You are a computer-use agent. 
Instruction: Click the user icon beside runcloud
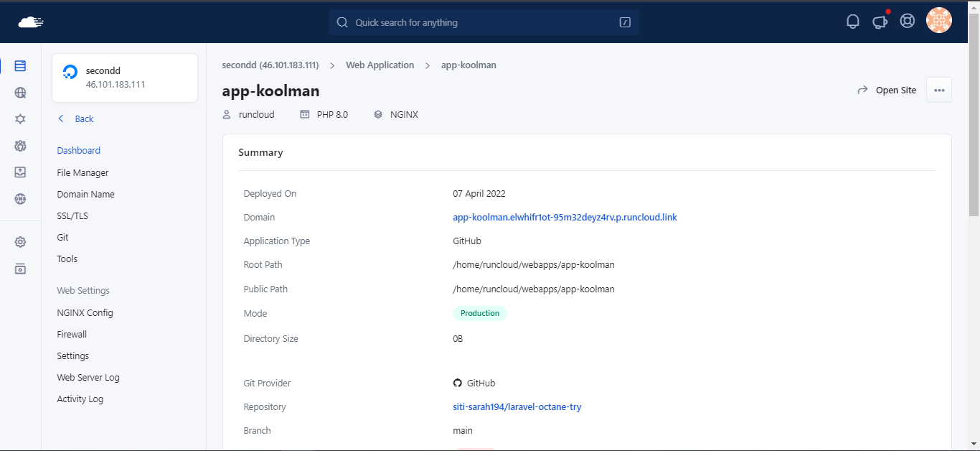click(227, 114)
